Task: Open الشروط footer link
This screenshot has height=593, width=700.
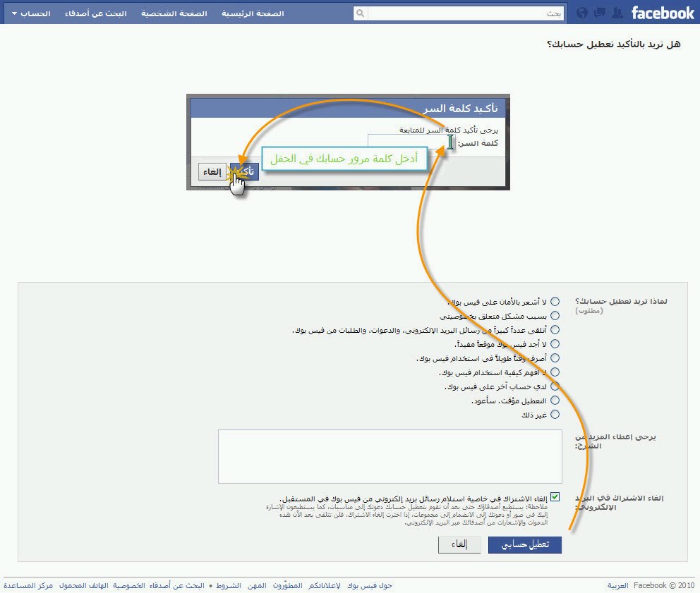Action: pos(229,585)
